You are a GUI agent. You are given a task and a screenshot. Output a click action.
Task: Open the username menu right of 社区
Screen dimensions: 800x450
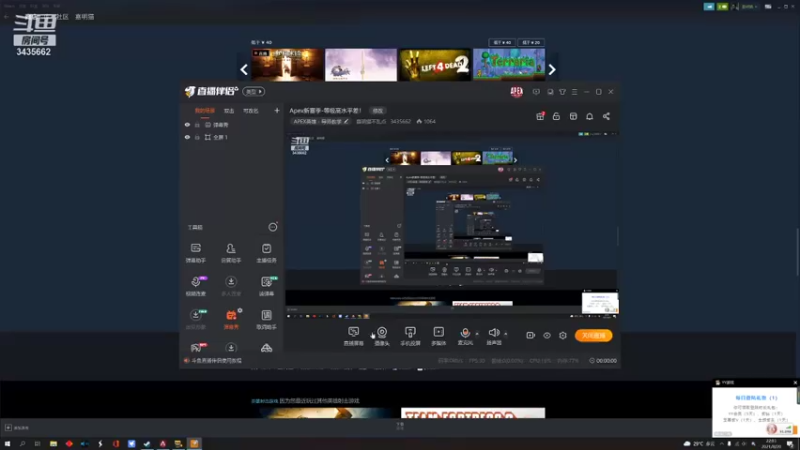(x=85, y=17)
